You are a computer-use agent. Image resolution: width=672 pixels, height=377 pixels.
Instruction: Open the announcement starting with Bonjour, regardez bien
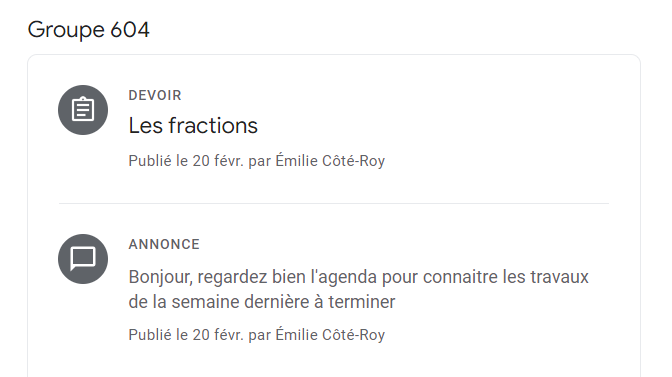tap(359, 289)
